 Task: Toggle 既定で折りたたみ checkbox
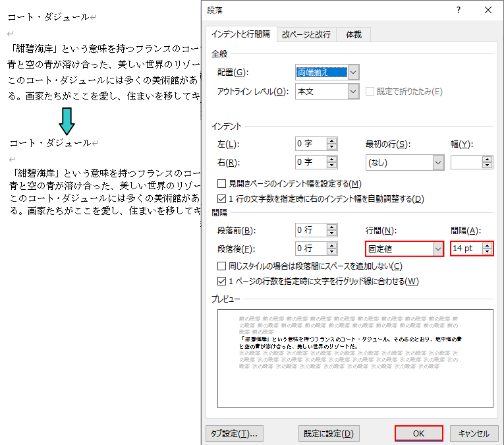tap(370, 92)
